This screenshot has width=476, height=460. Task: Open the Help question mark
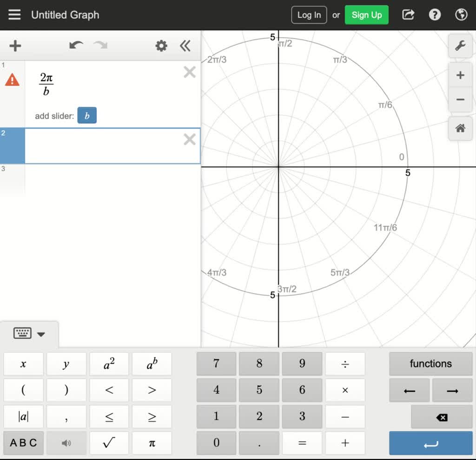click(x=435, y=15)
